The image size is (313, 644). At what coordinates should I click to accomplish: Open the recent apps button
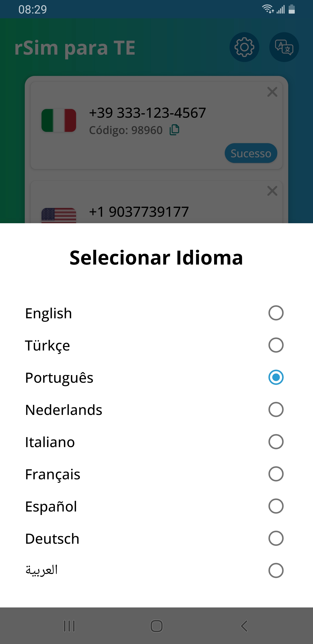tap(69, 626)
